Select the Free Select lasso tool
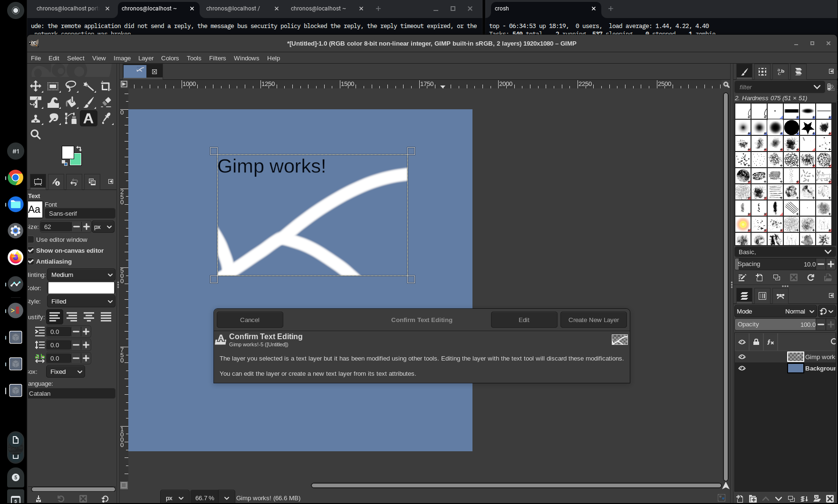Screen dimensions: 838x504 [x=71, y=86]
